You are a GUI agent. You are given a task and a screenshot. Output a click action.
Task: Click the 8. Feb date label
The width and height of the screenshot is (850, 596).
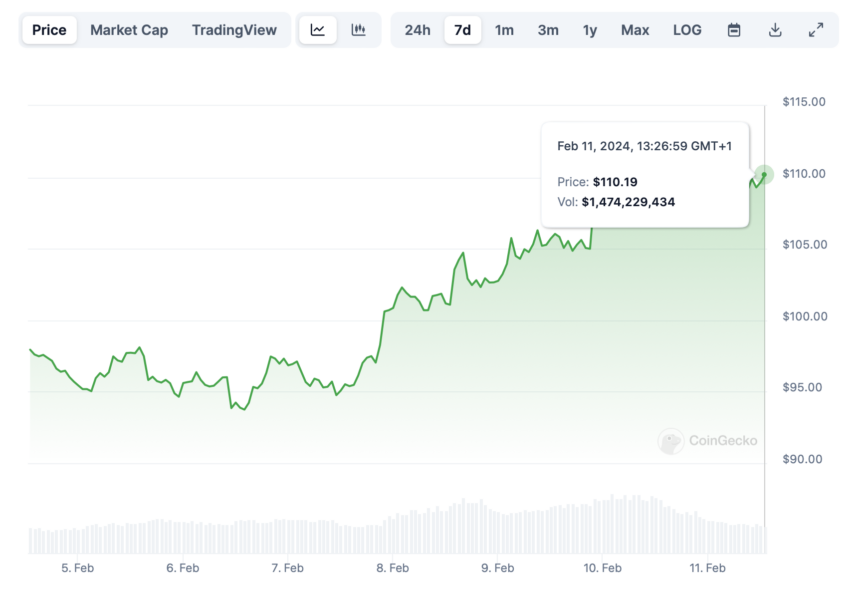point(392,568)
